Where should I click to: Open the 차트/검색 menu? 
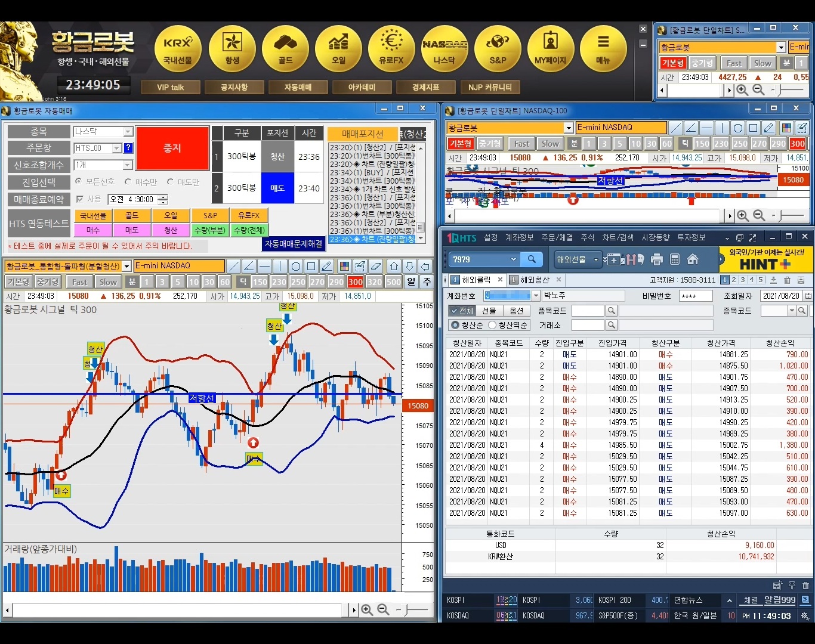[618, 237]
